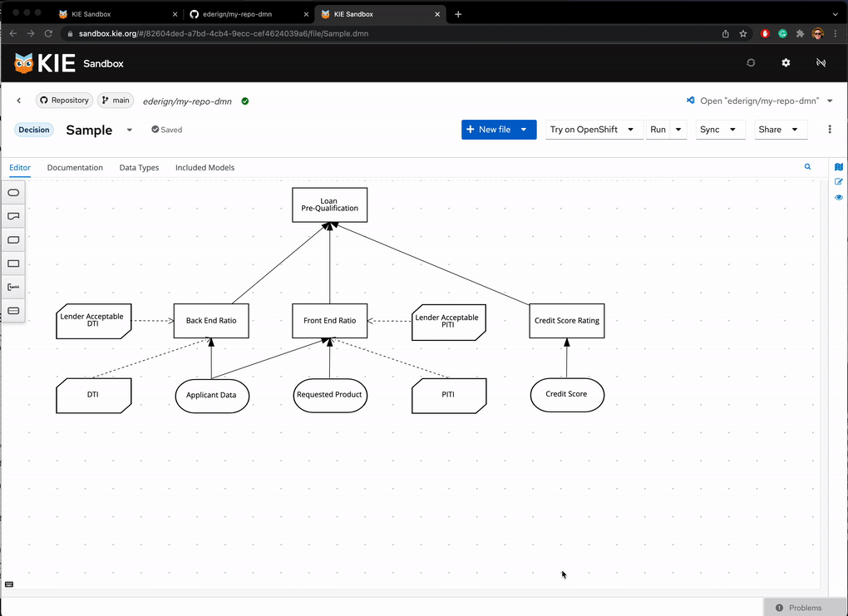Screen dimensions: 848x616
Task: Pick the Text Annotation palette tool
Action: (x=13, y=287)
